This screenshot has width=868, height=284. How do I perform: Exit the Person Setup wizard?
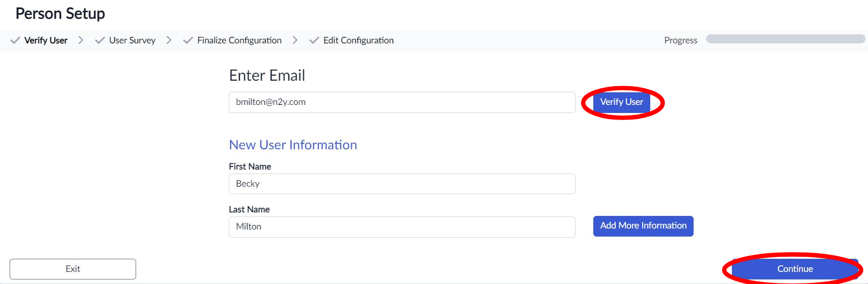73,269
